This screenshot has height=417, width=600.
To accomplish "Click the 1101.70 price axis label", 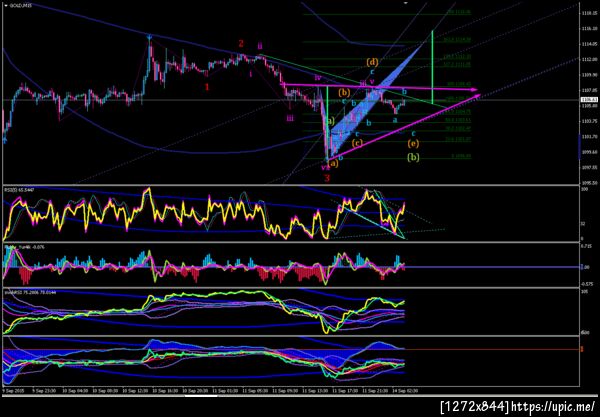I will point(590,137).
